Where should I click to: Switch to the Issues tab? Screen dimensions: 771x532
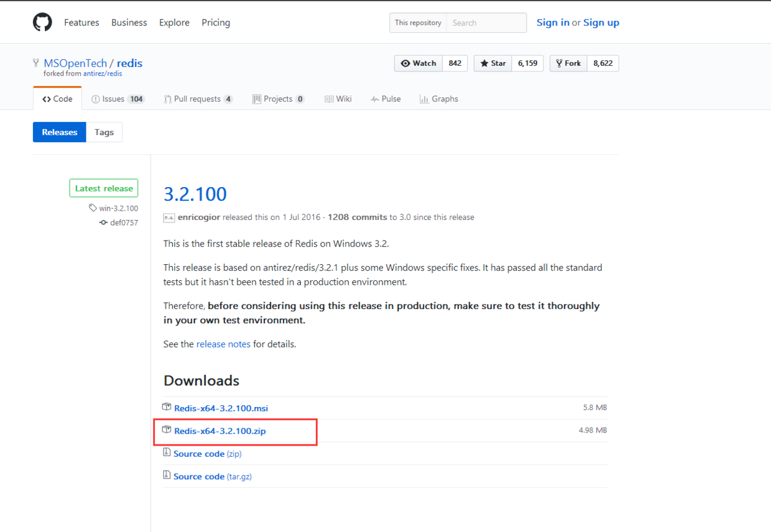[118, 99]
